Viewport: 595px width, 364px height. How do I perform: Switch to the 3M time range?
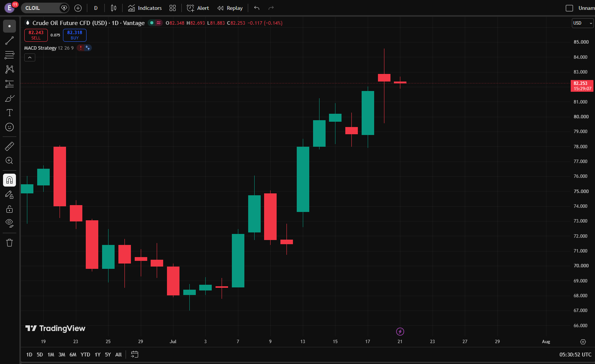pos(62,355)
